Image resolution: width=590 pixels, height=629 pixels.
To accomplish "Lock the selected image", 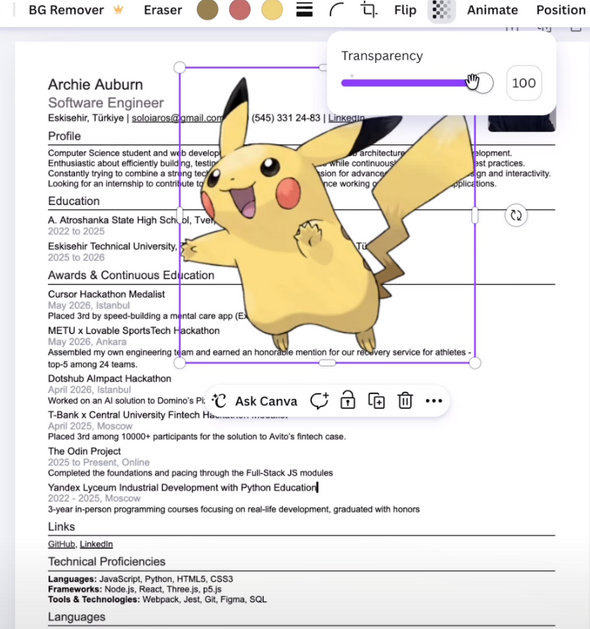I will click(x=348, y=400).
